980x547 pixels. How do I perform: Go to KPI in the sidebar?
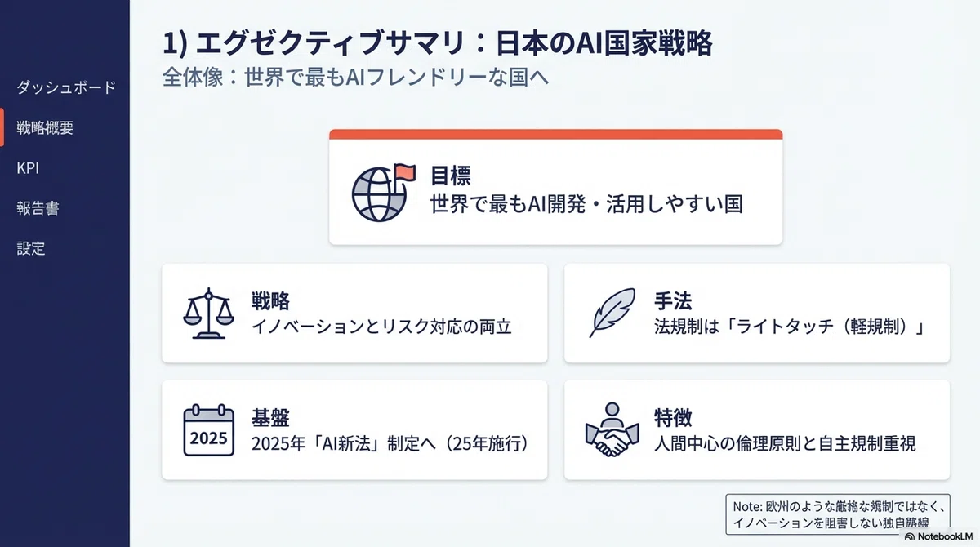28,168
